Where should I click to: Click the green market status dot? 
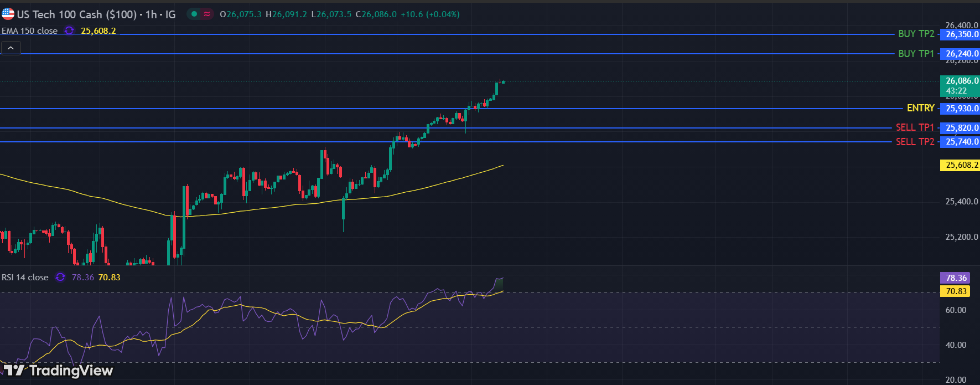194,14
